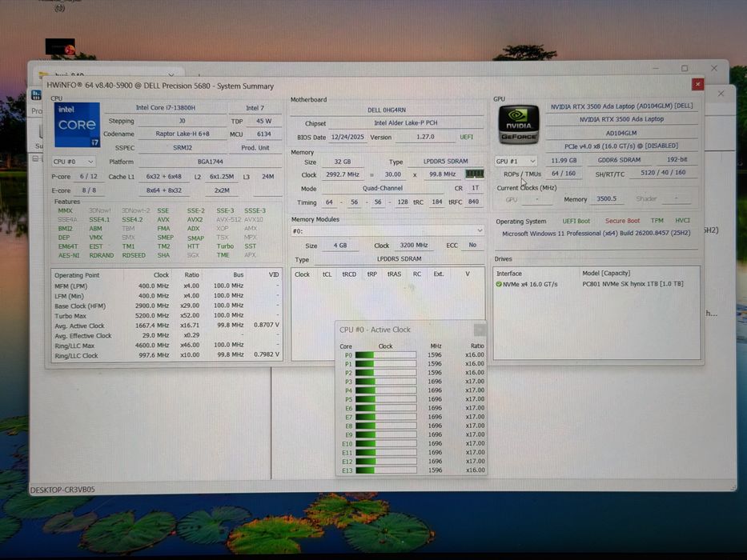The height and width of the screenshot is (560, 747).
Task: Close the HWiNFO main window behind the summary
Action: click(x=721, y=94)
